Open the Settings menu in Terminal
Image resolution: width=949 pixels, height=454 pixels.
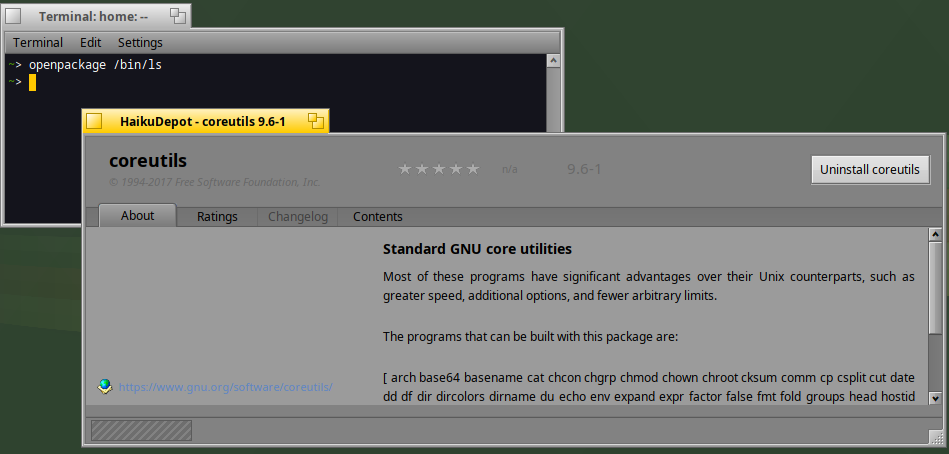140,43
